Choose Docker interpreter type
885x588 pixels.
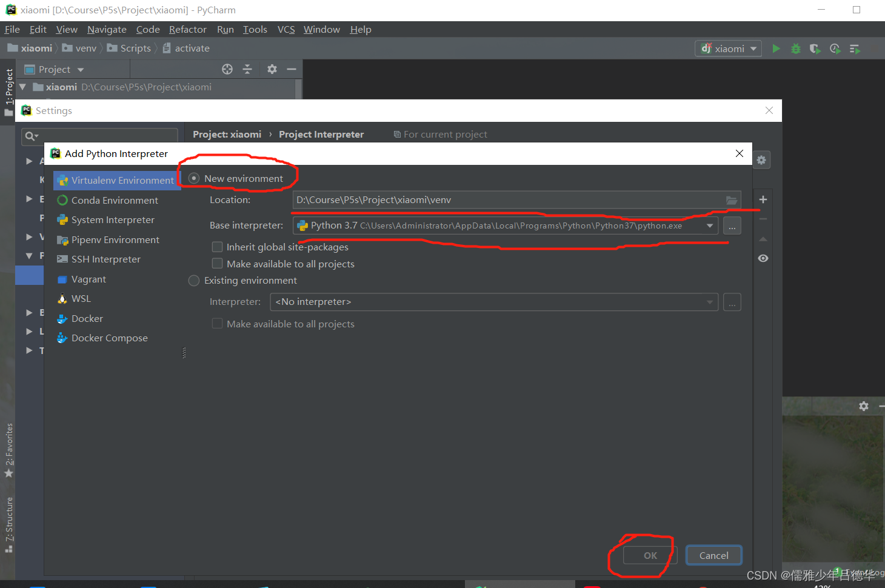pyautogui.click(x=79, y=318)
